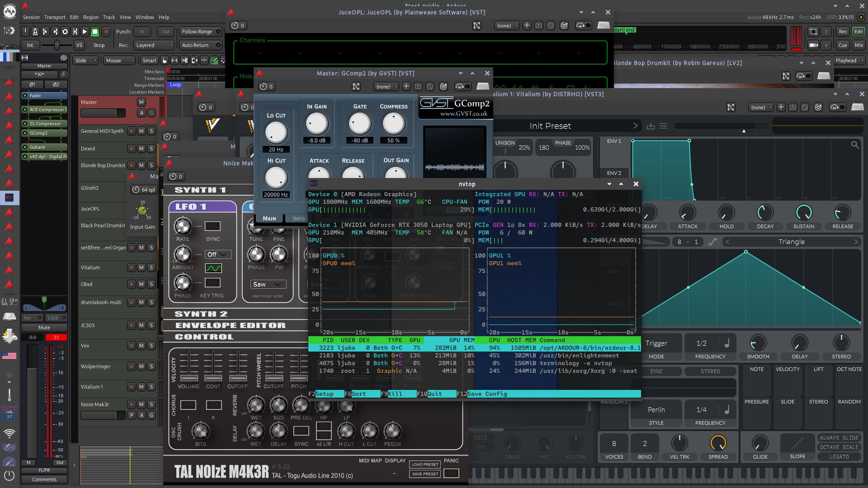Click the metronome icon in the transport bar
The image size is (868, 488).
tap(35, 32)
